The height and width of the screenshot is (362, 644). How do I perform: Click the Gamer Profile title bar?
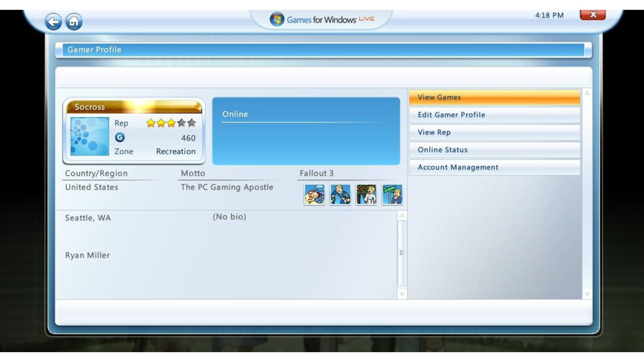[x=324, y=50]
